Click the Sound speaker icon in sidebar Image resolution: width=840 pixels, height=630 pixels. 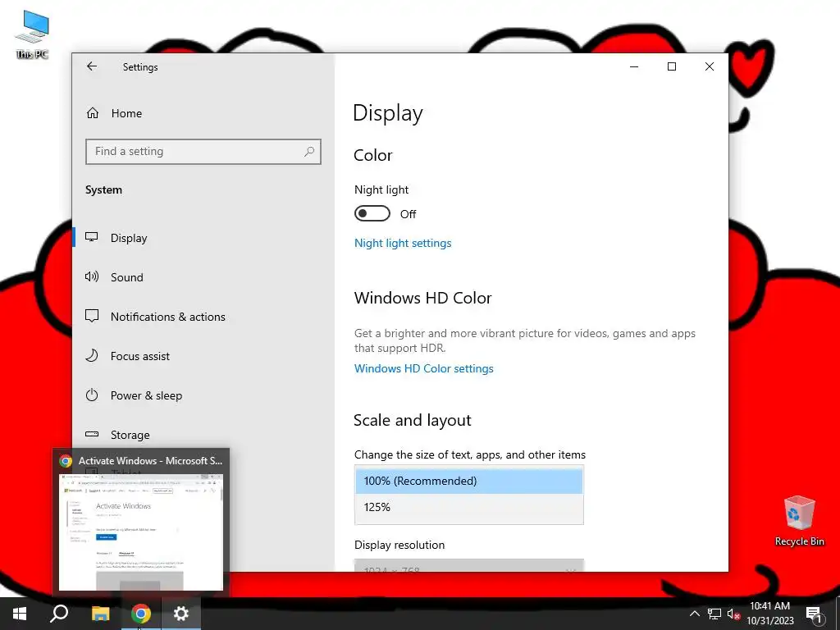(x=92, y=276)
